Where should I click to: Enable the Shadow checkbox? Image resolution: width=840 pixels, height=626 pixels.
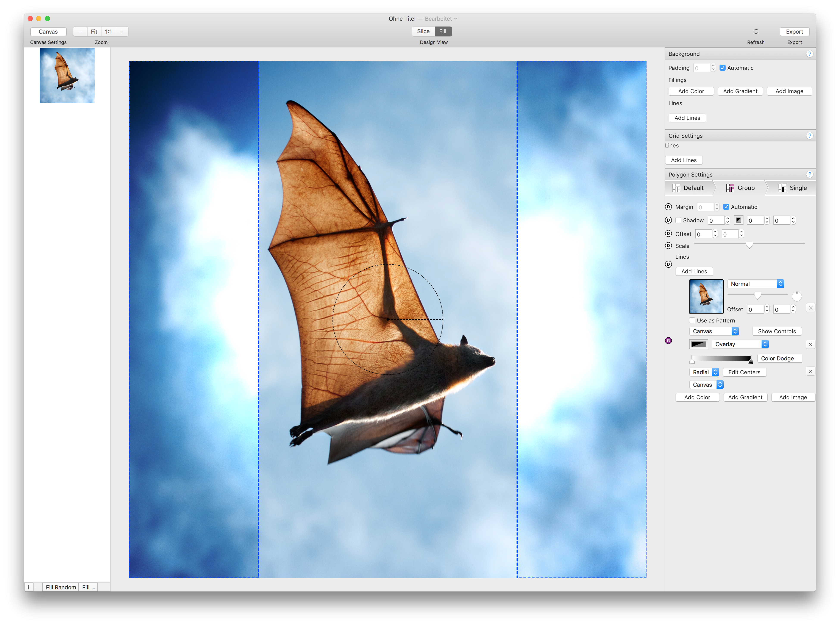[678, 220]
